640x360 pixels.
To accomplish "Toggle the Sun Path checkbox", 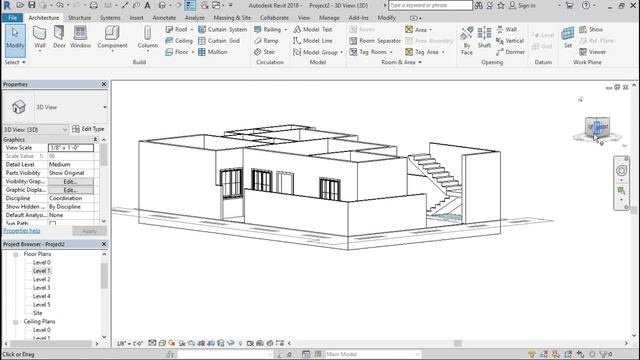I will pyautogui.click(x=53, y=224).
